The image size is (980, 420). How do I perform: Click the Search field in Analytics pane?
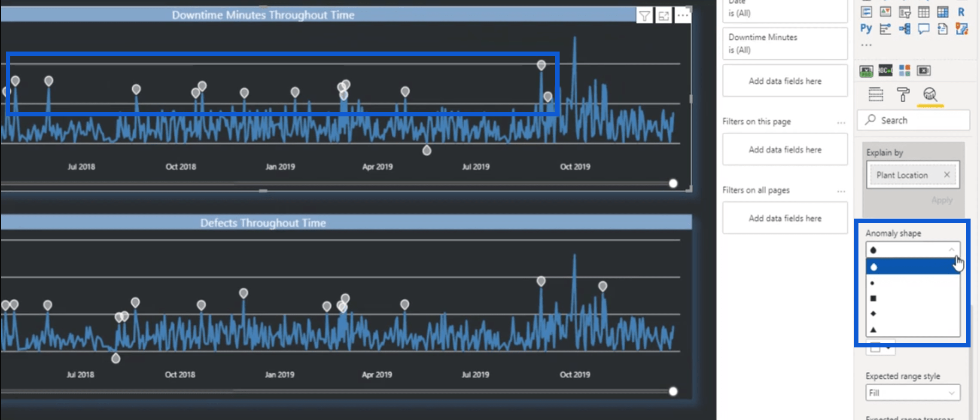[x=913, y=120]
